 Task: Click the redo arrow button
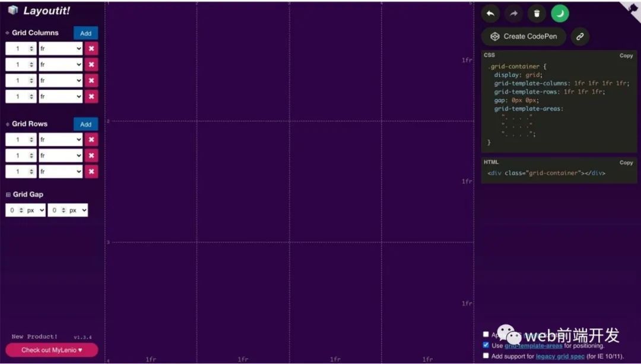pyautogui.click(x=513, y=14)
